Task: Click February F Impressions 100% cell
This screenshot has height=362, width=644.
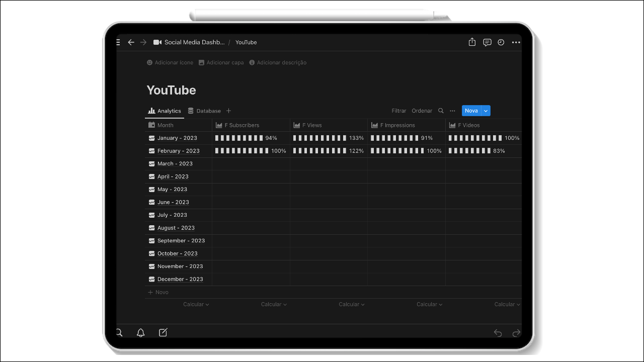Action: click(x=407, y=151)
